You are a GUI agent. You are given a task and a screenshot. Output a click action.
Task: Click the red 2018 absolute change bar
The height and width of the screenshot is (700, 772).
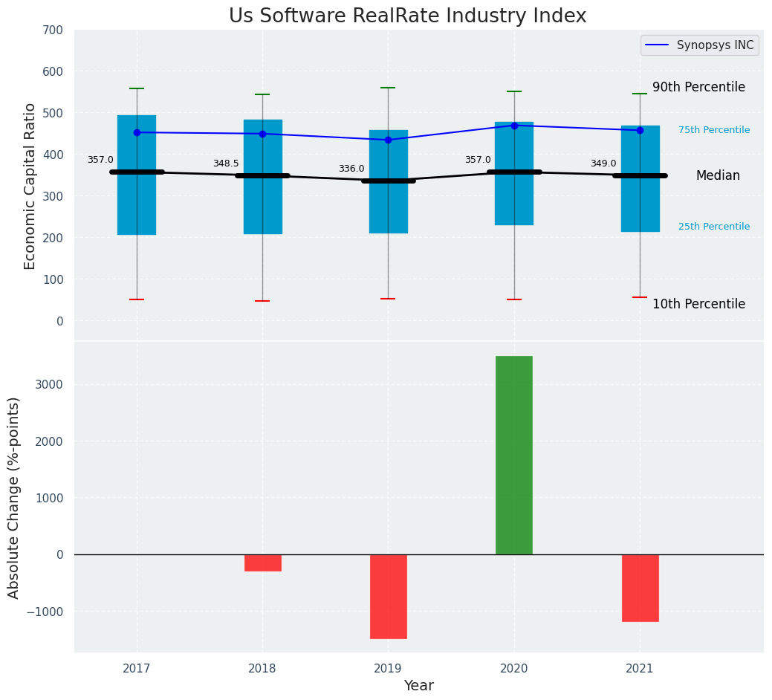click(x=263, y=563)
